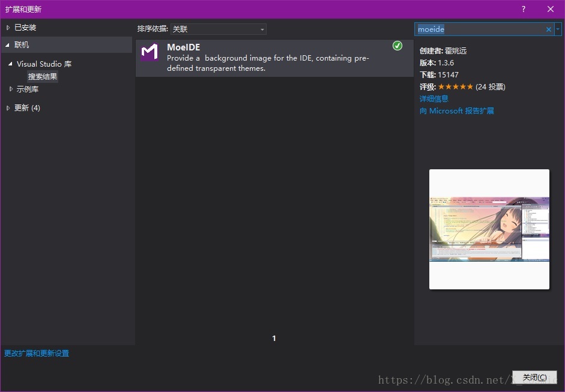Open 更改扩展和更新设置 link
This screenshot has height=392, width=565.
point(37,353)
